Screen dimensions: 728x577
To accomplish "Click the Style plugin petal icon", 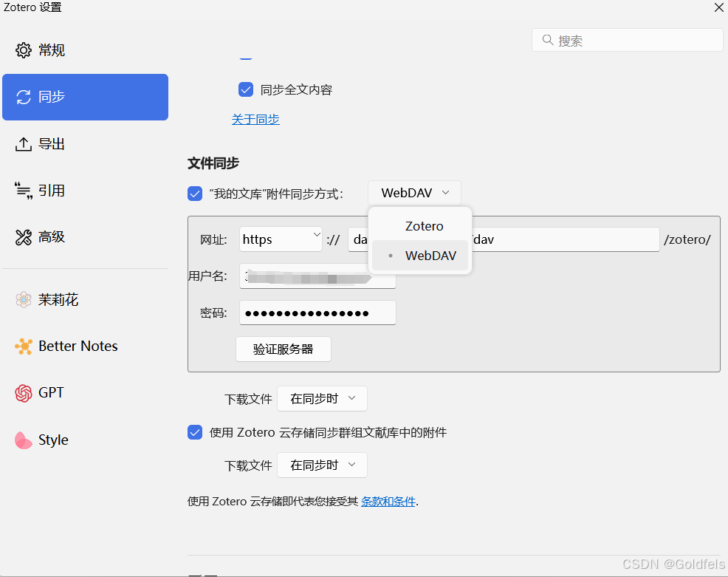I will tap(24, 440).
